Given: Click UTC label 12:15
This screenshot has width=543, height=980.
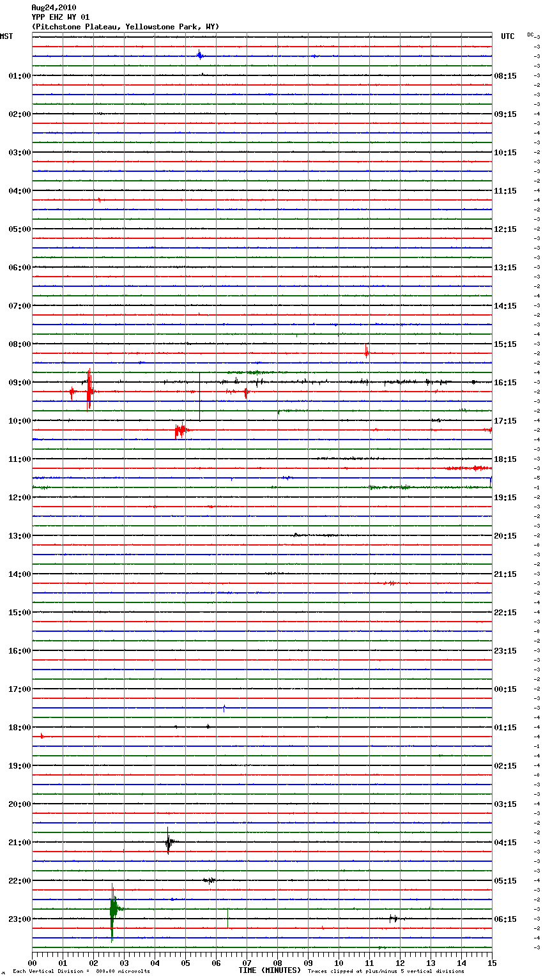Looking at the screenshot, I should point(505,229).
